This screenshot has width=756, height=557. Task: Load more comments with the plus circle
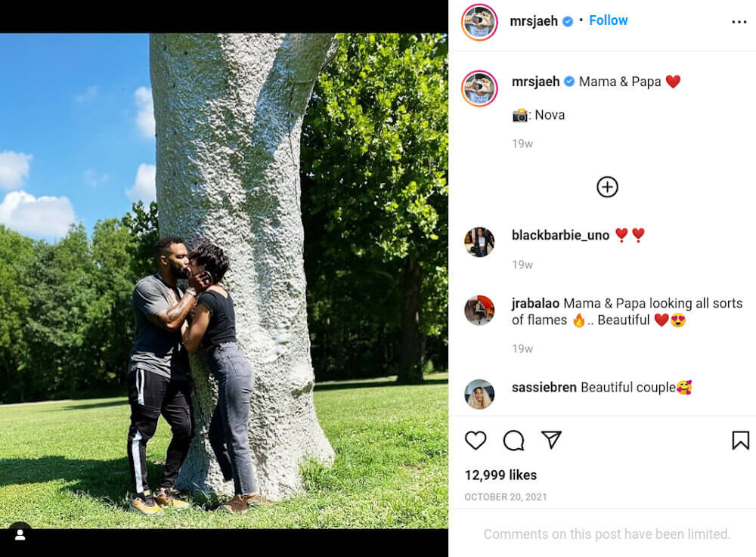point(607,187)
